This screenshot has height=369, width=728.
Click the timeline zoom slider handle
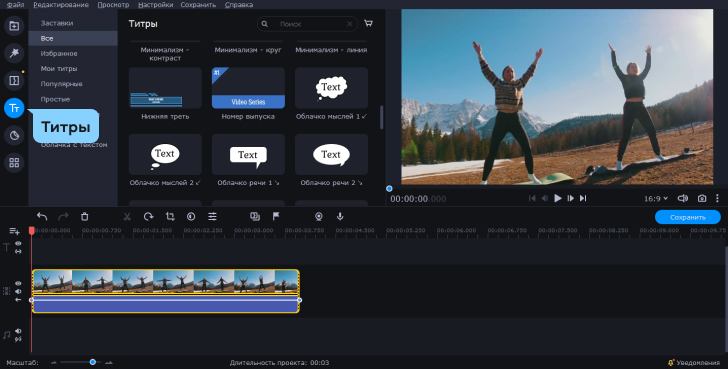coord(93,362)
